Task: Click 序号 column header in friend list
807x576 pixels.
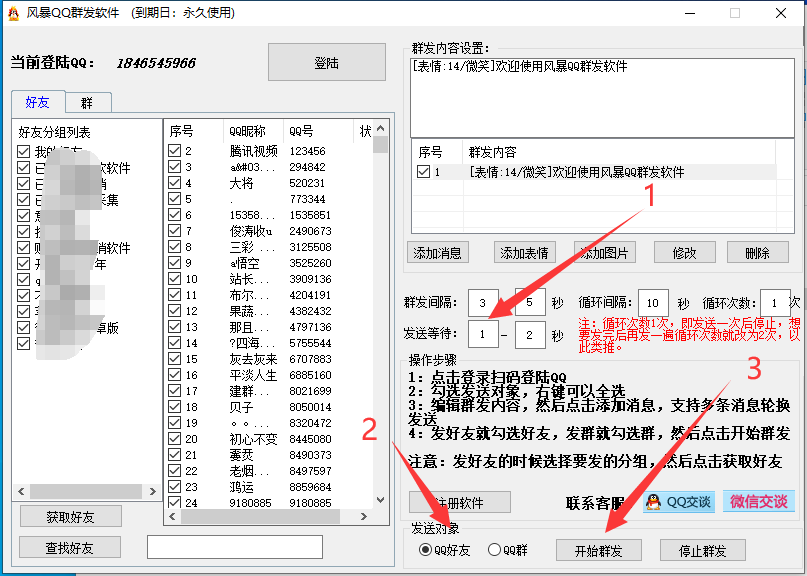Action: click(194, 131)
